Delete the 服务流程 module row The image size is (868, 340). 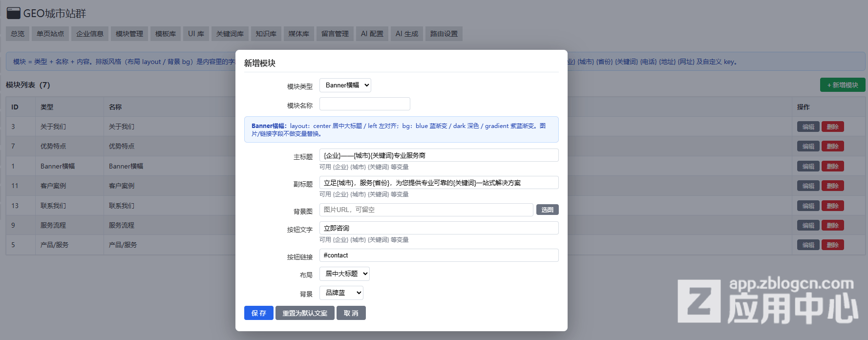tap(833, 226)
